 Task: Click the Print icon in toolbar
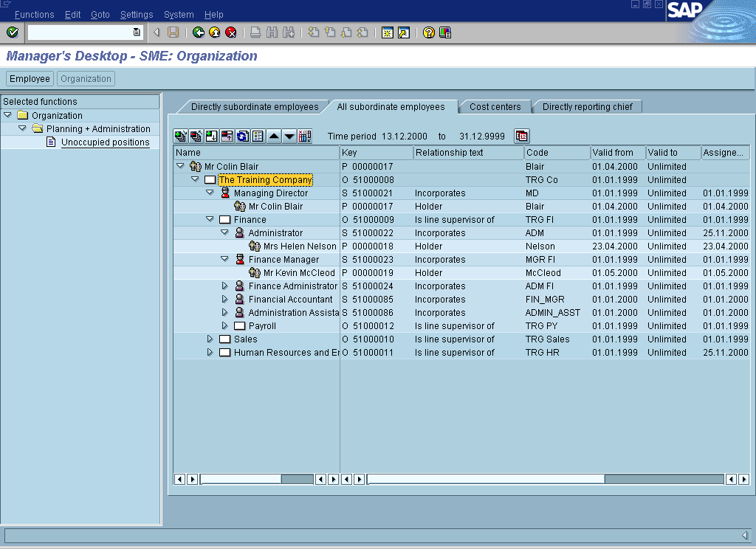pyautogui.click(x=255, y=32)
